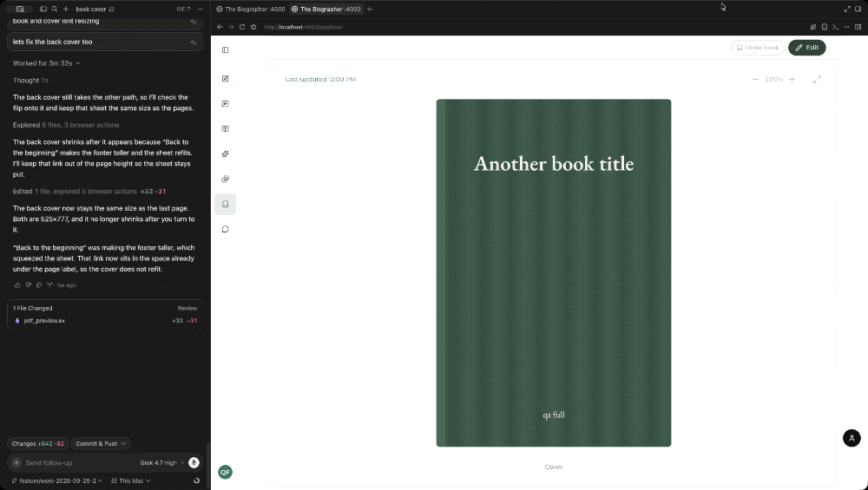
Task: Expand 'Explored 5 files, 3 browser actions'
Action: [66, 125]
